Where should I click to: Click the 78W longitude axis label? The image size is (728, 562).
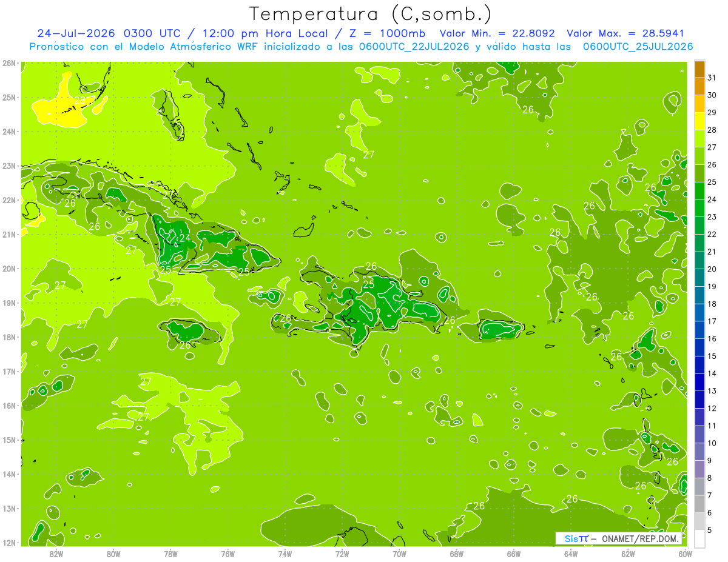point(170,554)
